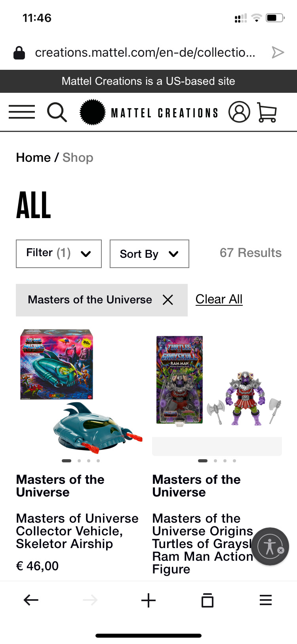
Task: Open the user account icon
Action: click(239, 112)
